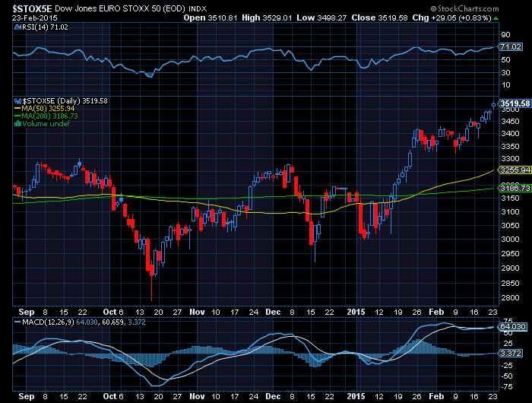Viewport: 532px width, 403px height.
Task: Click the StockCharts.com watermark text
Action: 465,8
